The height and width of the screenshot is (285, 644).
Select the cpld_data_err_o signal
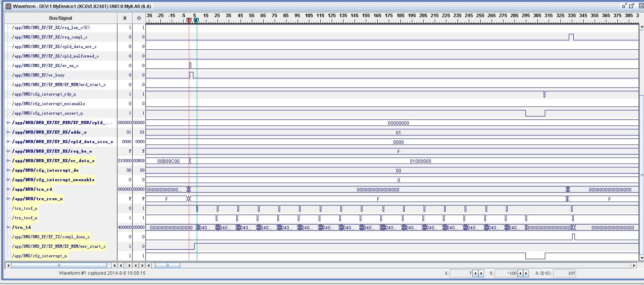pyautogui.click(x=54, y=46)
